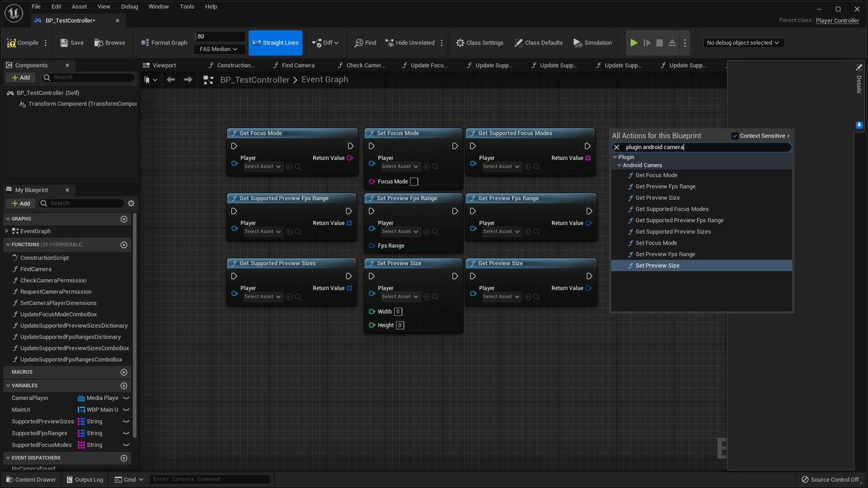Image resolution: width=868 pixels, height=488 pixels.
Task: Select Transform Component in tree
Action: pos(77,104)
